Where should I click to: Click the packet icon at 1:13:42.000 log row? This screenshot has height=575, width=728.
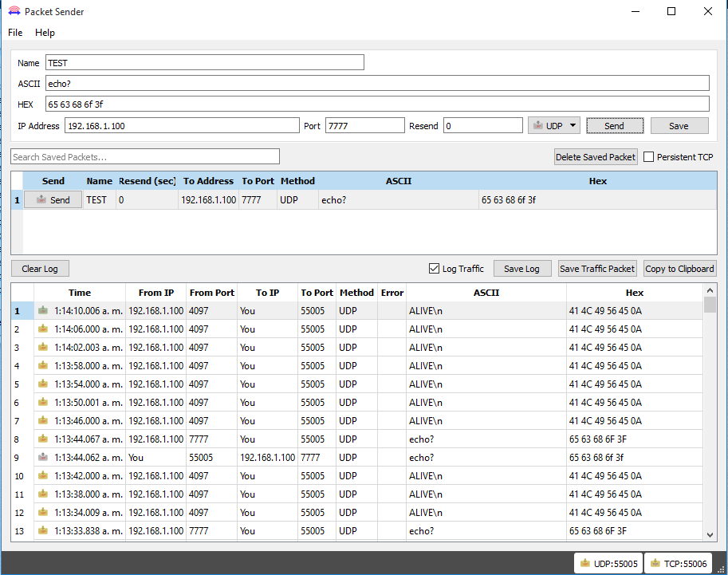[43, 475]
